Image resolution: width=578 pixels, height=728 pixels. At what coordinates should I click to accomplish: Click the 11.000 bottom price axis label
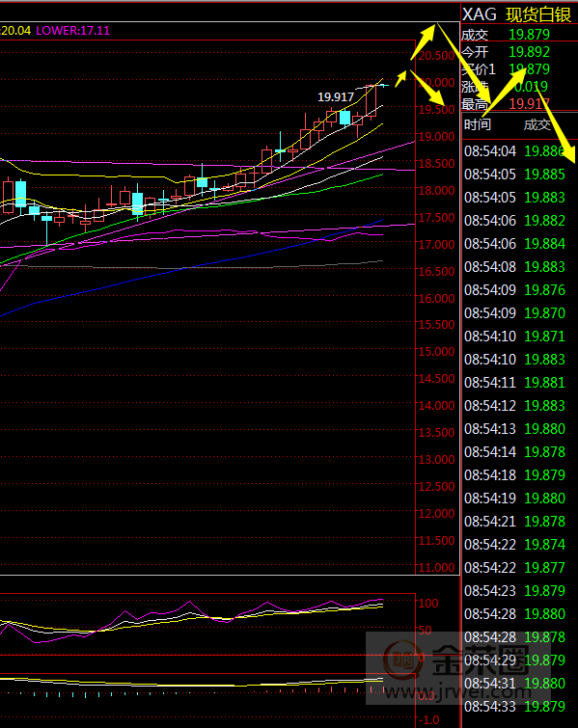[x=437, y=567]
